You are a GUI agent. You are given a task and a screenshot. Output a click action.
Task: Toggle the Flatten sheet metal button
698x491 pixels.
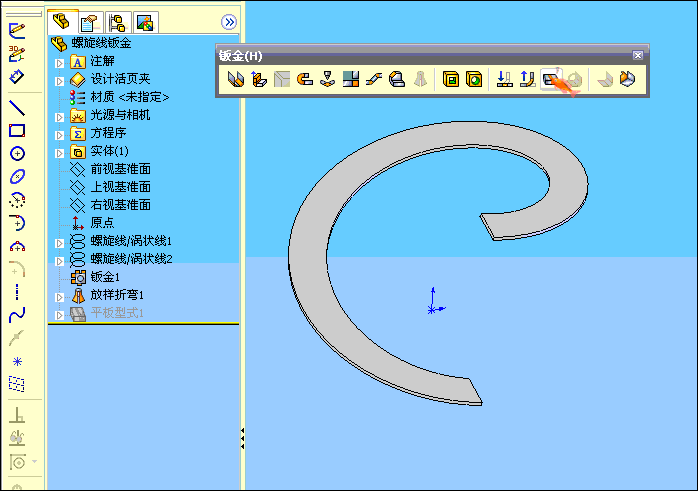551,79
